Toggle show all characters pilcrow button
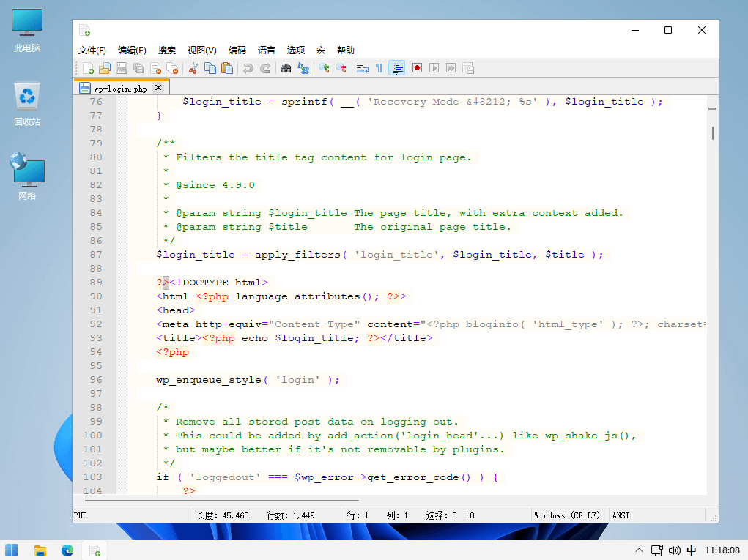 379,68
